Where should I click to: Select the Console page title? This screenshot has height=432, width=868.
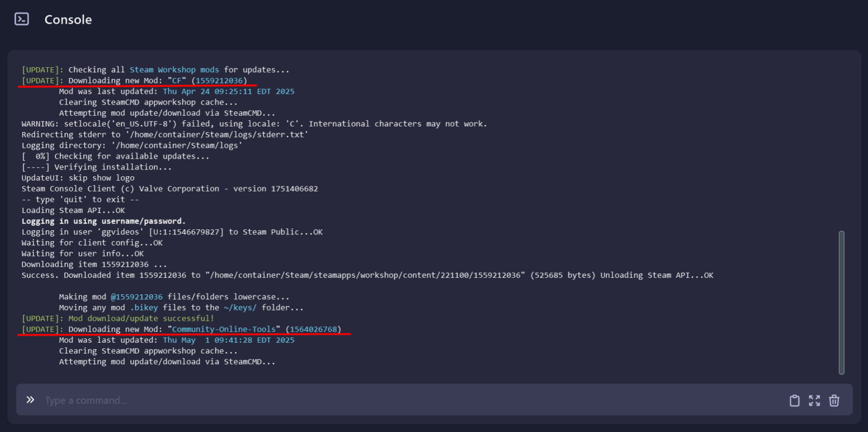coord(68,19)
